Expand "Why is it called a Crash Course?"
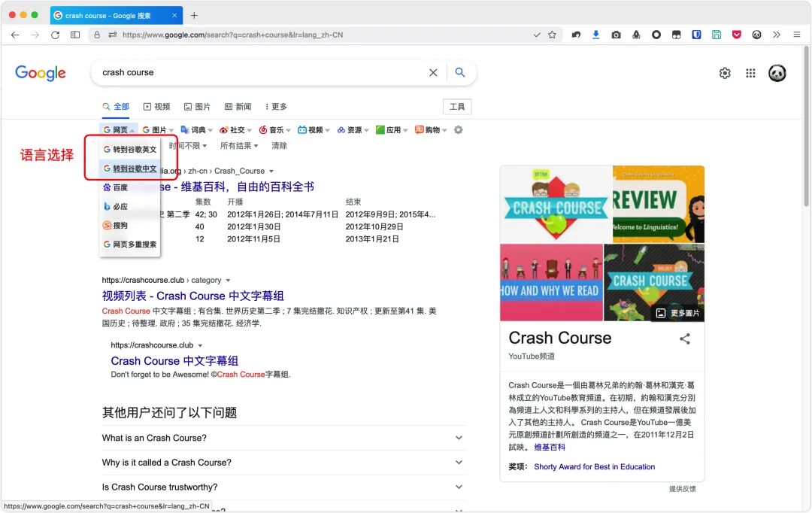Image resolution: width=812 pixels, height=513 pixels. click(283, 462)
